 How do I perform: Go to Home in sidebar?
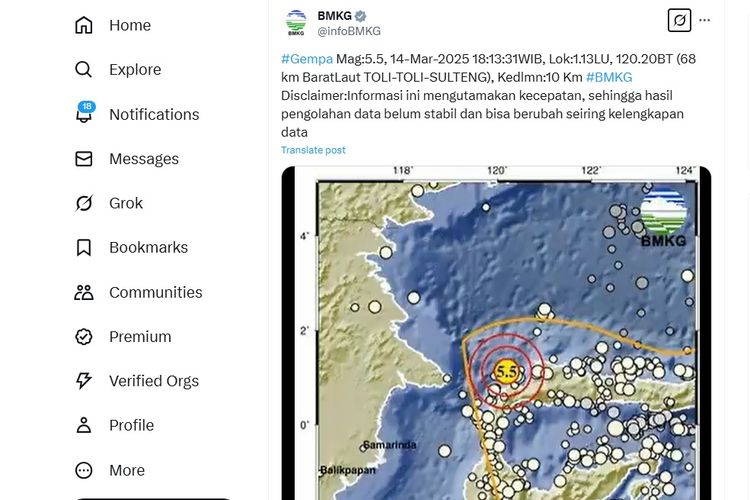coord(130,25)
